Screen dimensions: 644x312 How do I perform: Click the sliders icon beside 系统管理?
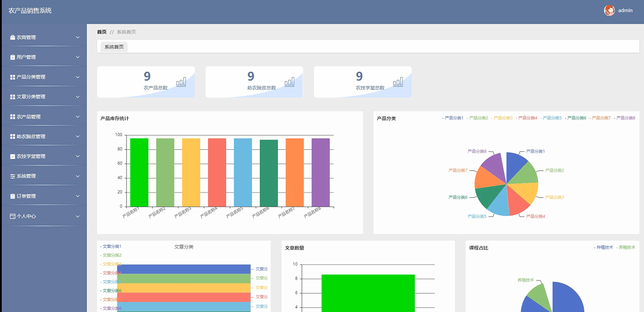13,176
